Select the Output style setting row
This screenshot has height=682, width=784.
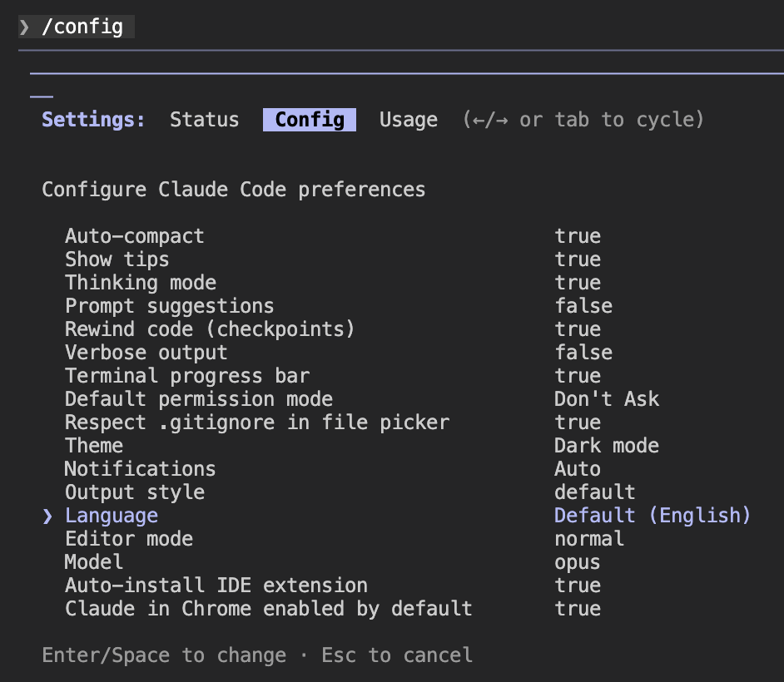[x=134, y=492]
